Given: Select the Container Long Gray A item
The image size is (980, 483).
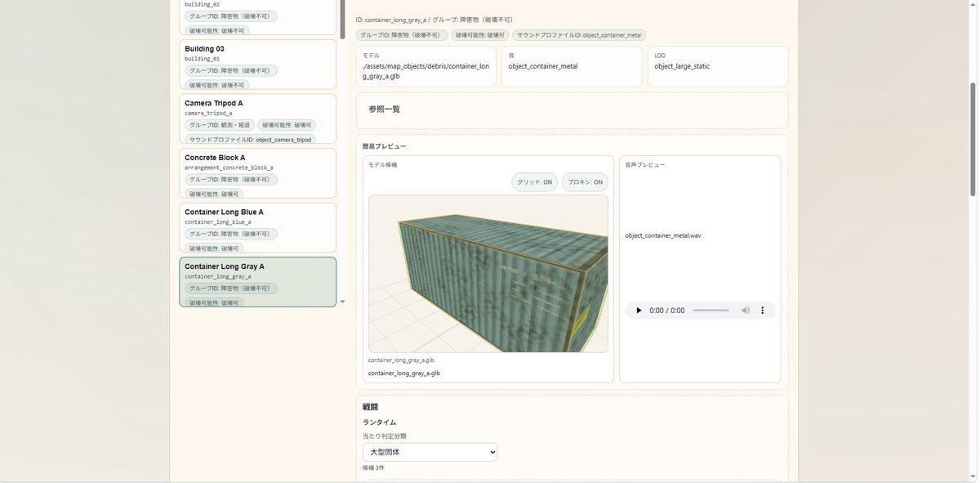Looking at the screenshot, I should pos(258,282).
